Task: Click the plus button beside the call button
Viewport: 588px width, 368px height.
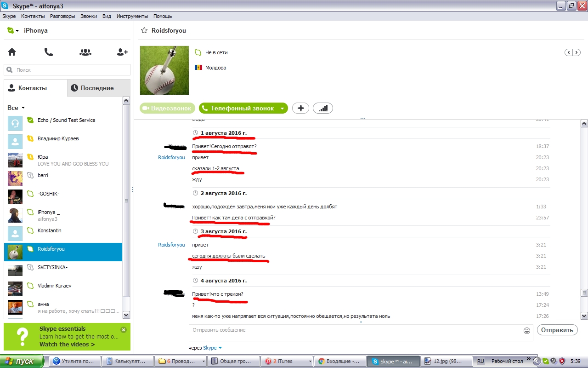Action: pos(300,108)
